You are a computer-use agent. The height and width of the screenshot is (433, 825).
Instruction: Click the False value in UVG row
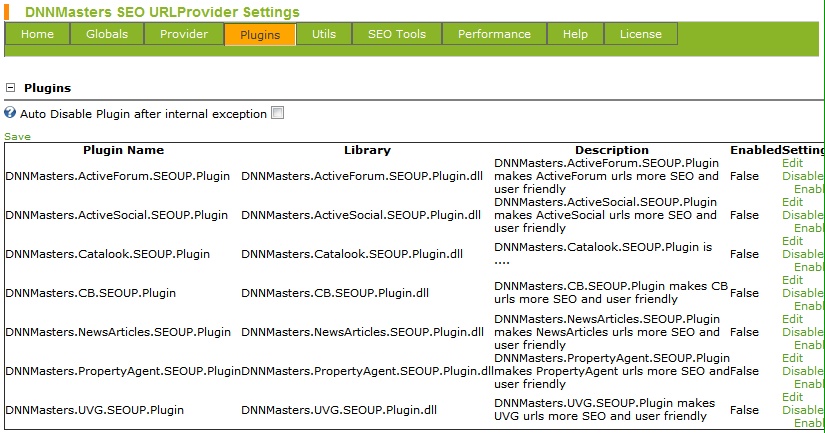click(x=744, y=410)
